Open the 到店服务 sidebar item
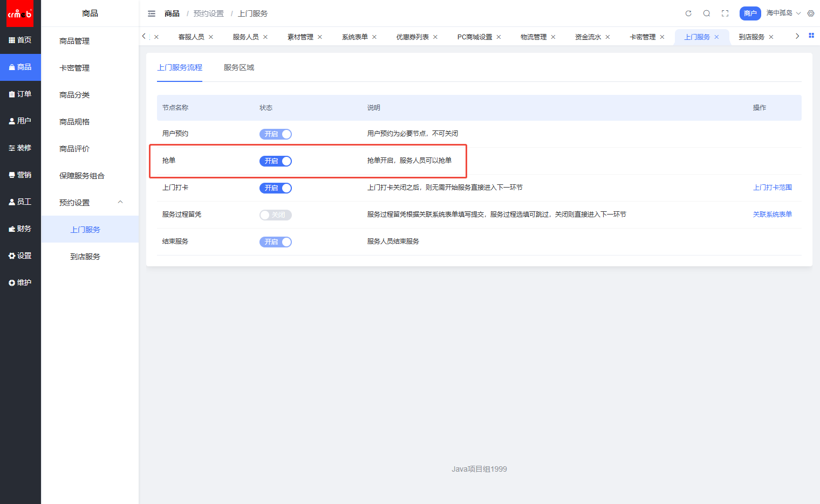 click(85, 257)
